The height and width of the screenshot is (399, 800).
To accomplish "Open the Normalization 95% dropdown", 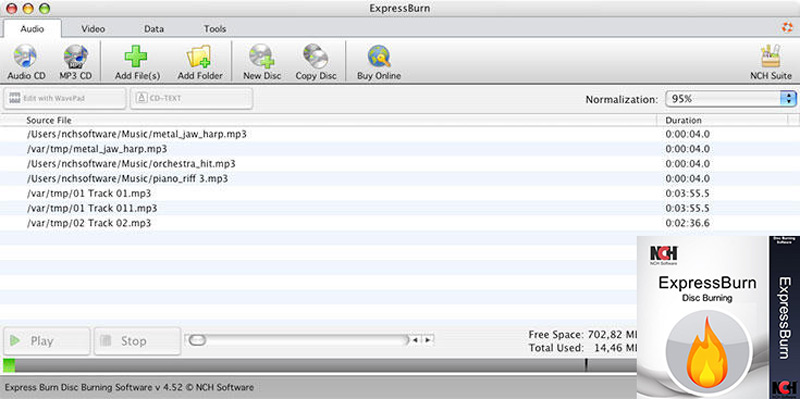I will tap(731, 99).
